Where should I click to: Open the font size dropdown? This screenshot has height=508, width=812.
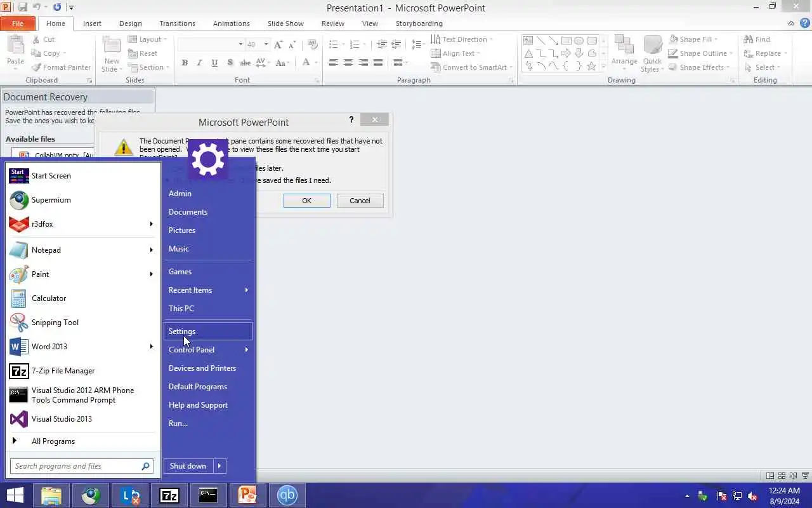click(x=266, y=44)
